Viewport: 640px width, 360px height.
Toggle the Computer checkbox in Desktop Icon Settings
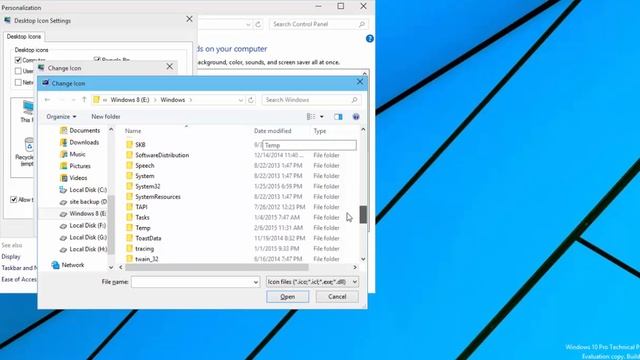(x=18, y=60)
